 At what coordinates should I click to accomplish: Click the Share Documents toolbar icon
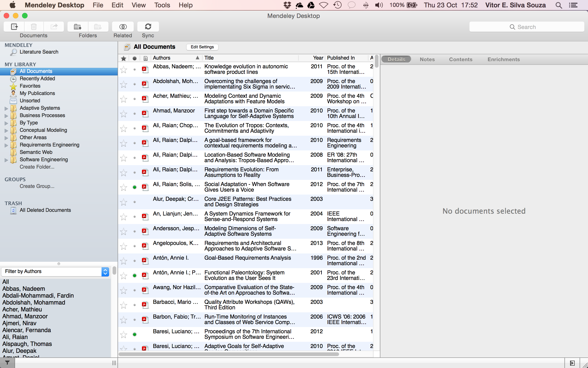coord(54,26)
